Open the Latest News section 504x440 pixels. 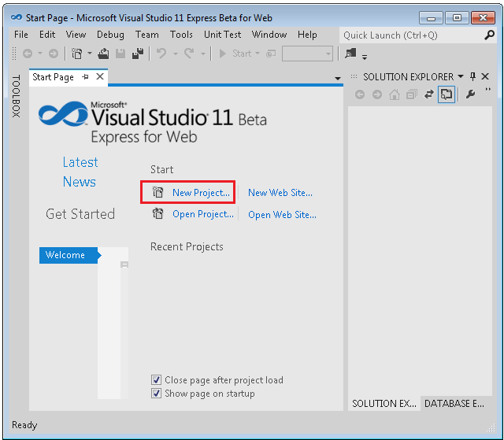click(x=80, y=172)
